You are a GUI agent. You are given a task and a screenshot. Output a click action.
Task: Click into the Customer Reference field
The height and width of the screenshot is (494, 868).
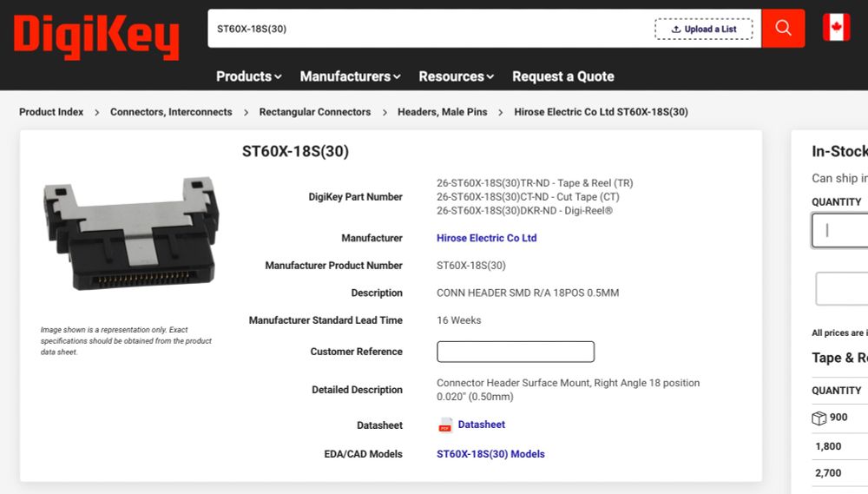pyautogui.click(x=516, y=352)
